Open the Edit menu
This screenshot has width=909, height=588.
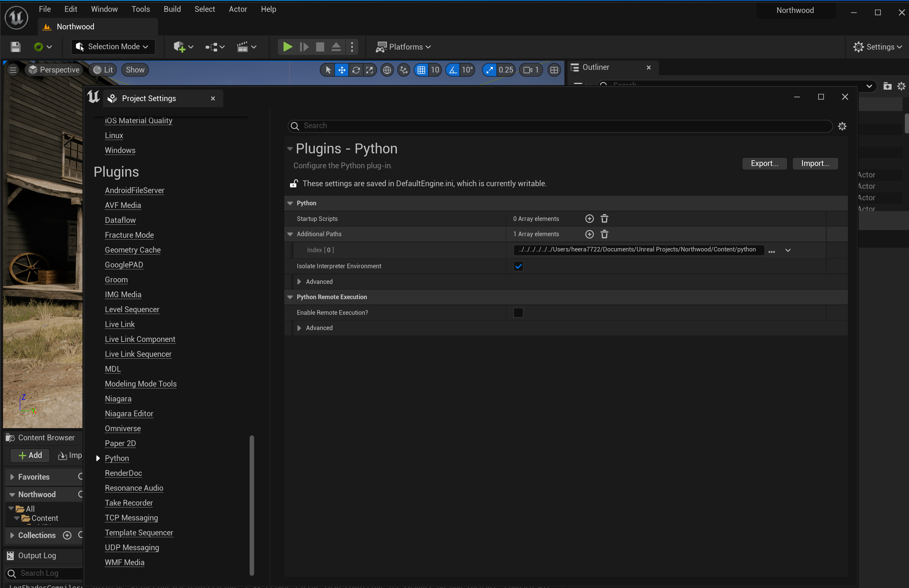71,9
